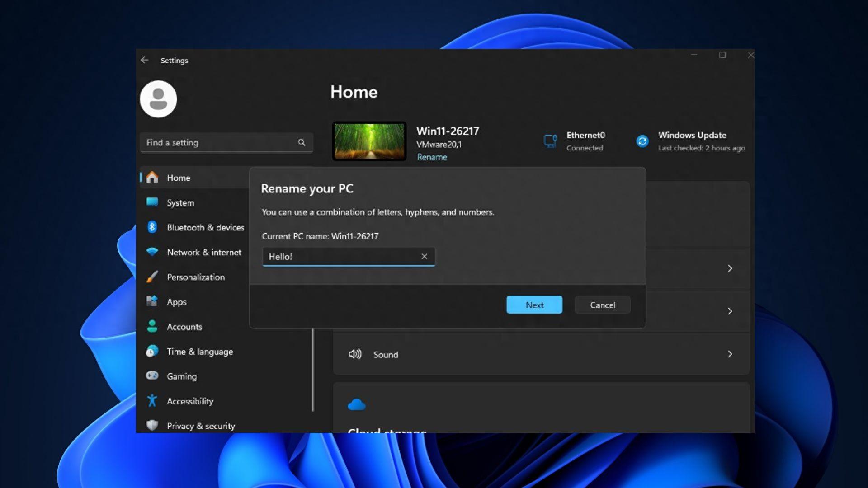Image resolution: width=868 pixels, height=488 pixels.
Task: Open System settings section
Action: (x=180, y=202)
